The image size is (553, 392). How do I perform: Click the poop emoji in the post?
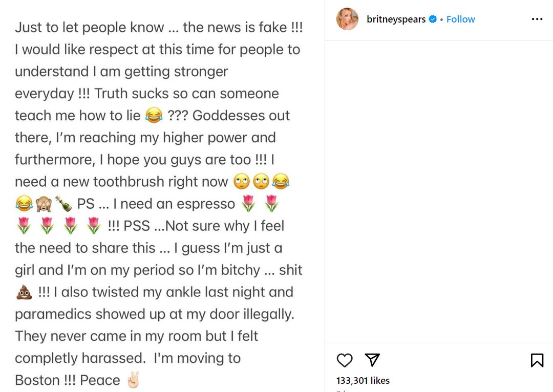point(24,292)
